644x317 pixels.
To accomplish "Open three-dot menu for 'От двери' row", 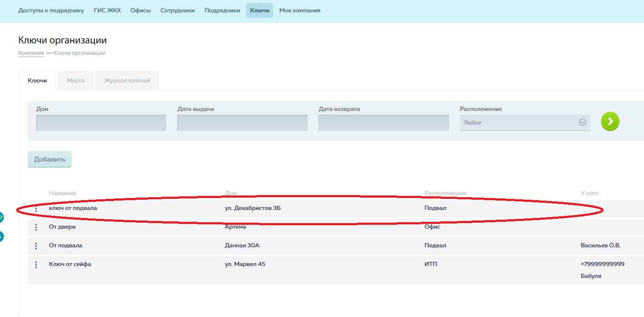I will 36,227.
